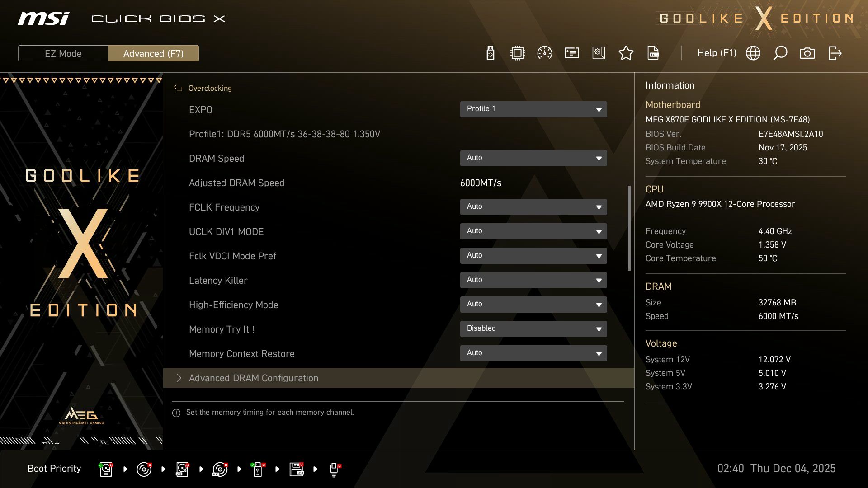868x488 pixels.
Task: Click the Favorites star icon
Action: (626, 53)
